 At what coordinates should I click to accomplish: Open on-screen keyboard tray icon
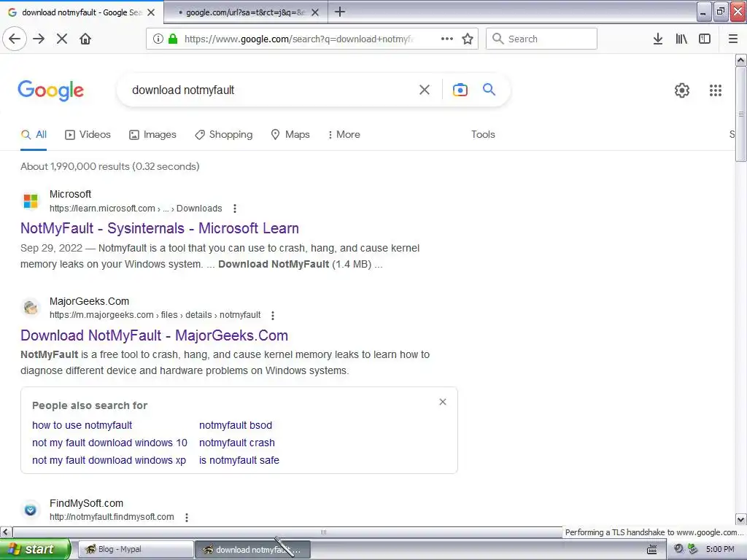click(x=652, y=550)
